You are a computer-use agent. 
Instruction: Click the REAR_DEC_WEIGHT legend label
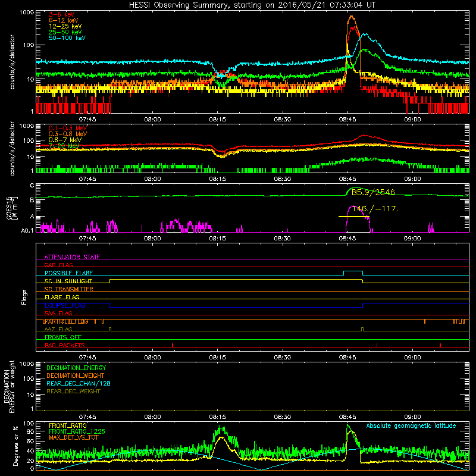point(73,392)
